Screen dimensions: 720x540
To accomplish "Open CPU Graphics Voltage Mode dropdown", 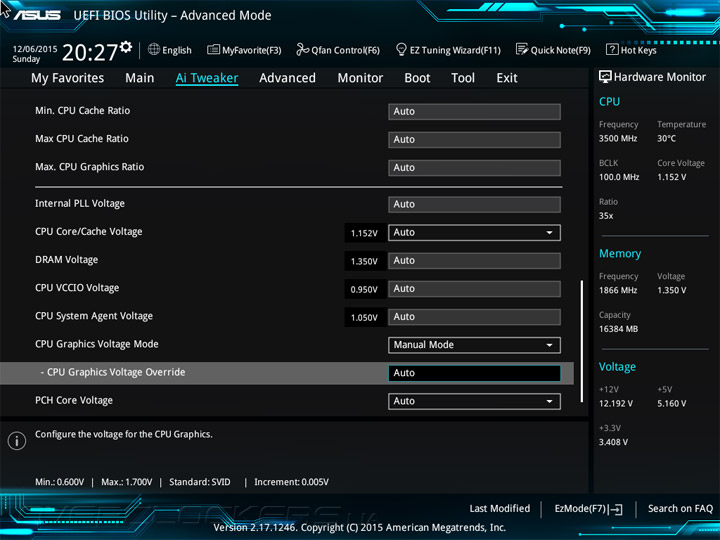I will click(x=474, y=345).
